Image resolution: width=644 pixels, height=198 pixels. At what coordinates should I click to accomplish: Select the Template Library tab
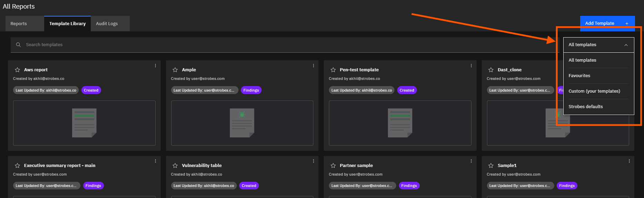67,24
